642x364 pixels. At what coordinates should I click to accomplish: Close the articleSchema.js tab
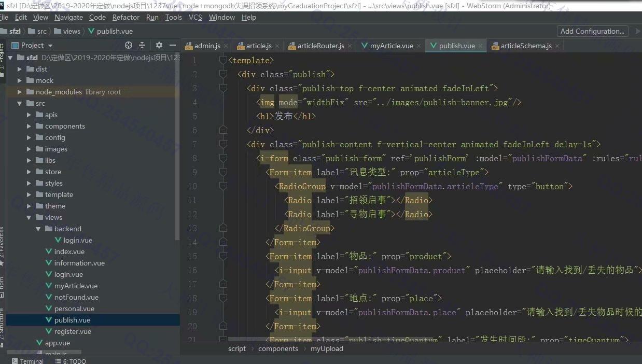tap(557, 46)
